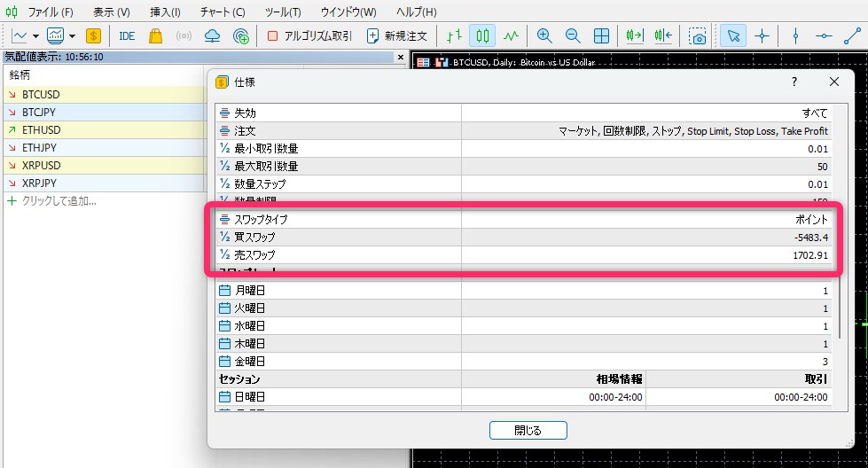Select the 注文 row

[x=524, y=131]
